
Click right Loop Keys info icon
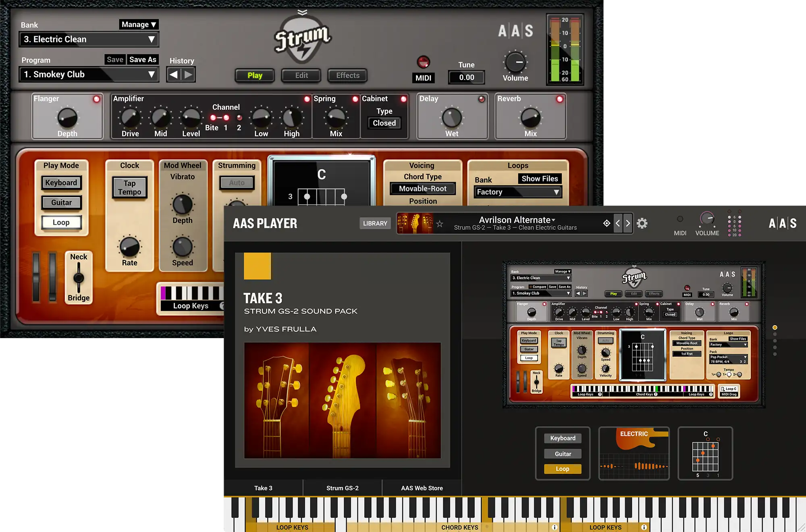point(644,527)
